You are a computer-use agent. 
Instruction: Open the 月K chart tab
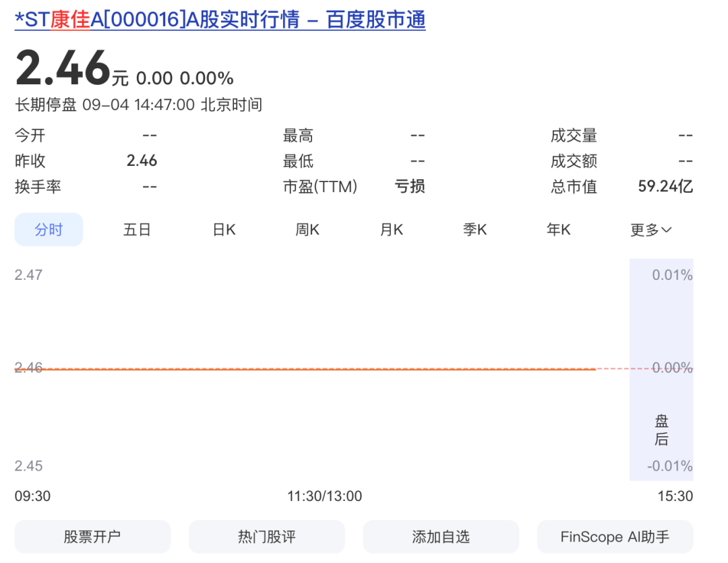(392, 229)
